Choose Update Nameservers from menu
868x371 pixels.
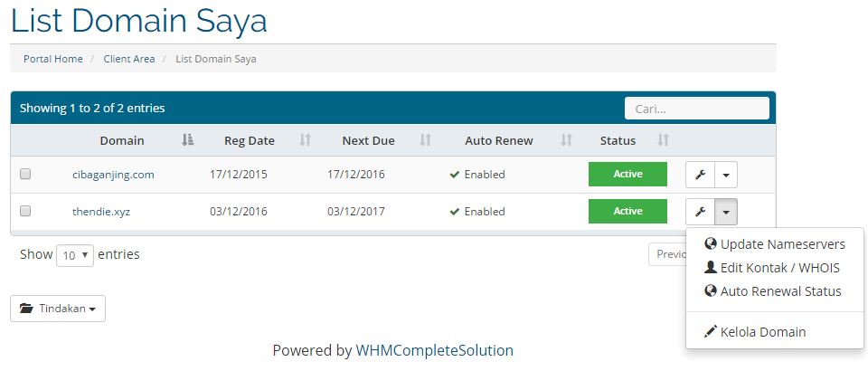click(x=782, y=244)
